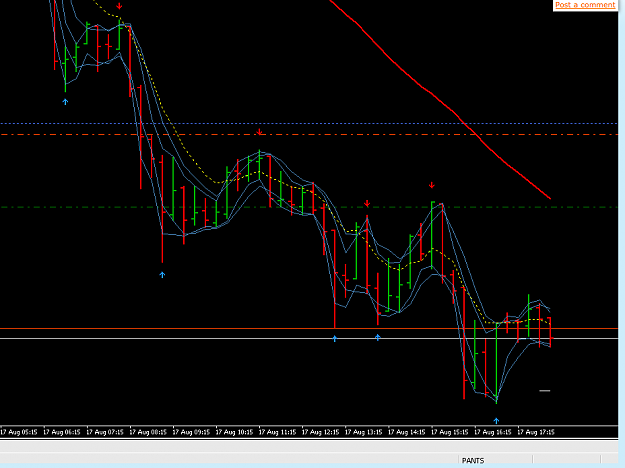This screenshot has width=625, height=468.
Task: Open the Post a comment link
Action: tap(585, 5)
